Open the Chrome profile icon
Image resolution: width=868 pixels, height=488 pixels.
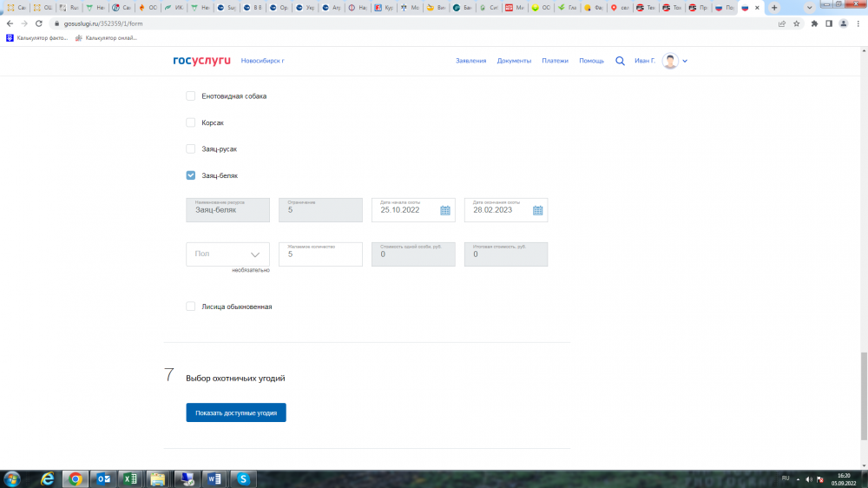[843, 23]
